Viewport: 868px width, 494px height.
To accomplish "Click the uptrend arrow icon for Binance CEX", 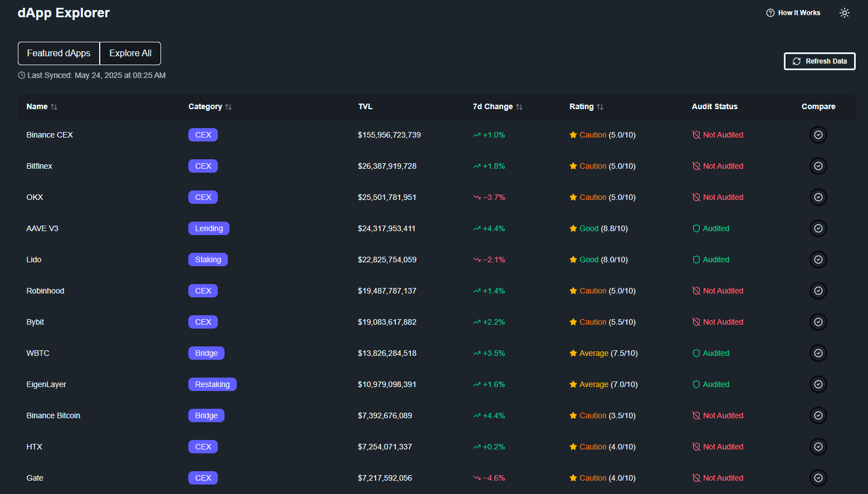I will pyautogui.click(x=477, y=135).
